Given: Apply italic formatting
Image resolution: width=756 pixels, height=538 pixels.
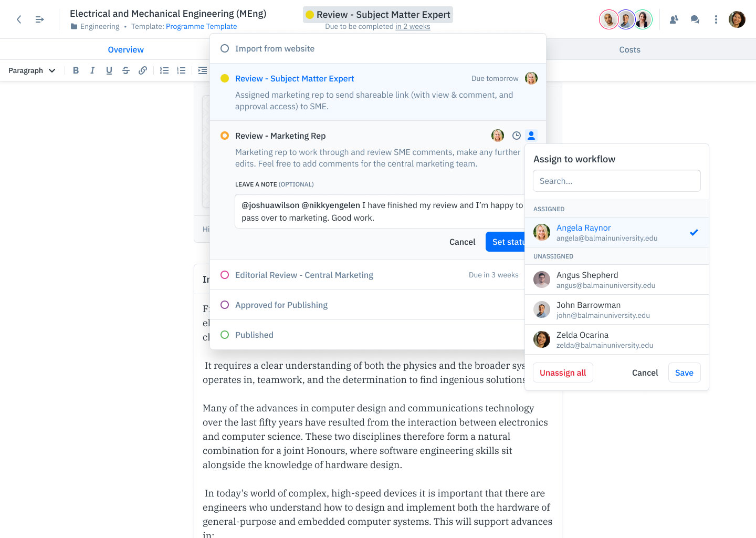Looking at the screenshot, I should 92,70.
